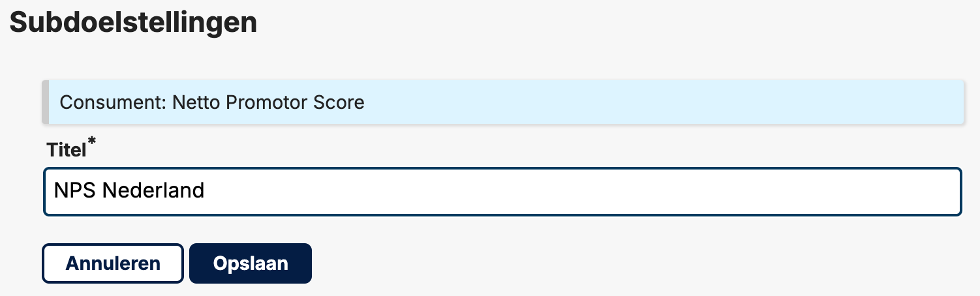Focus the Titel input field
The image size is (980, 296).
pos(502,192)
